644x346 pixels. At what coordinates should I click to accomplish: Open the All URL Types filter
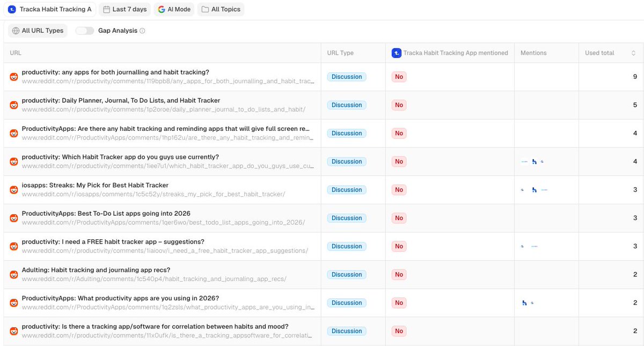[x=38, y=31]
